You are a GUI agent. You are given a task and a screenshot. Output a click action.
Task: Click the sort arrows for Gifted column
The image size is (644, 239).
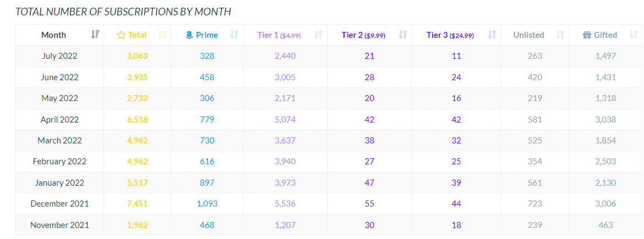pos(634,35)
